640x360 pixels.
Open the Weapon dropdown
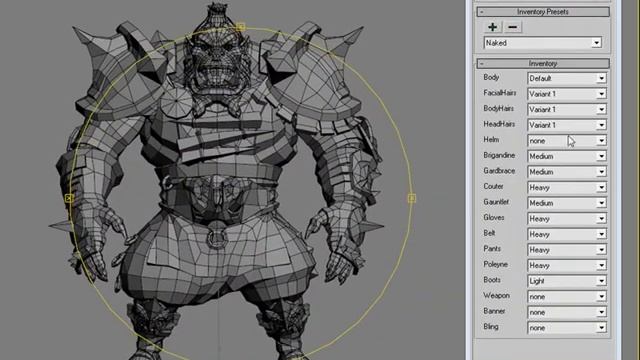pos(567,296)
